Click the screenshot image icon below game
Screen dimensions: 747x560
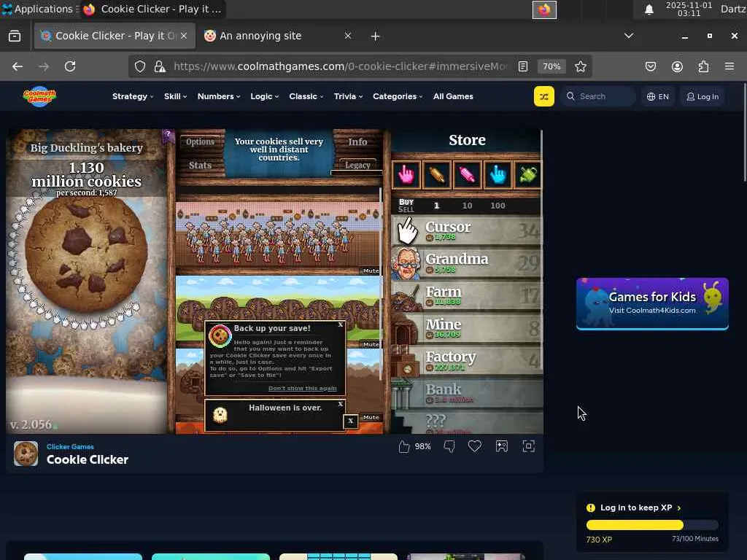click(x=502, y=446)
